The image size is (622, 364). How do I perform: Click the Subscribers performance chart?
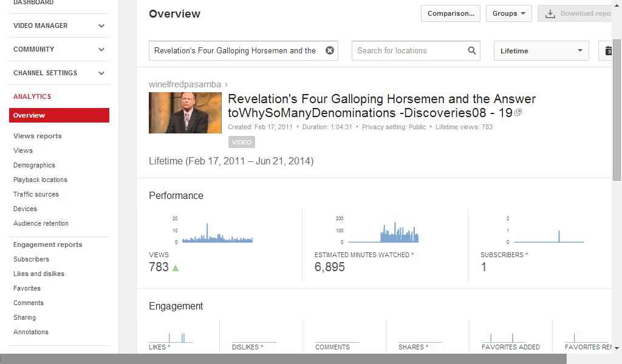click(x=545, y=231)
